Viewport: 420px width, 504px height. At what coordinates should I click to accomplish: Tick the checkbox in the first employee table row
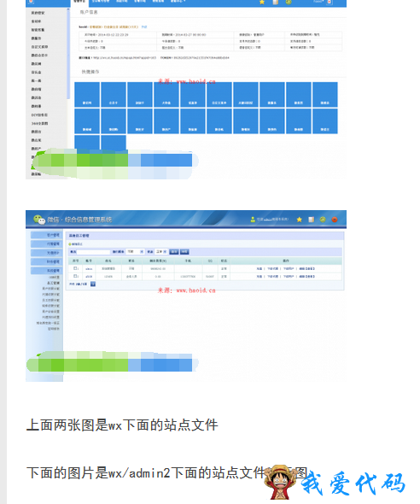click(75, 268)
